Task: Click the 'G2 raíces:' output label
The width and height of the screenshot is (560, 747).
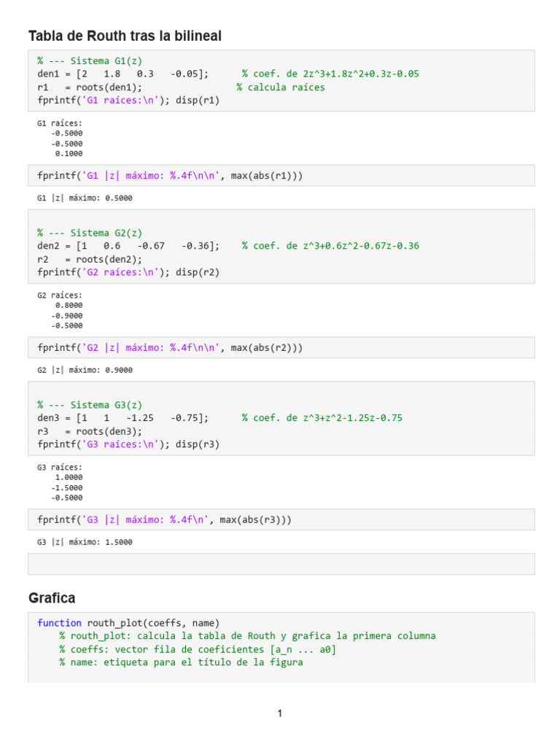Action: [x=60, y=295]
